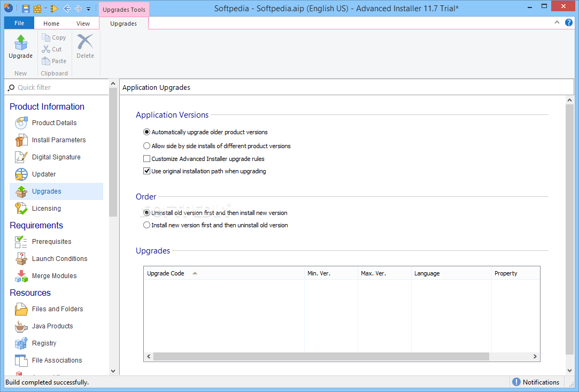Click Copy in the Clipboard group
The image size is (579, 392).
tap(54, 37)
